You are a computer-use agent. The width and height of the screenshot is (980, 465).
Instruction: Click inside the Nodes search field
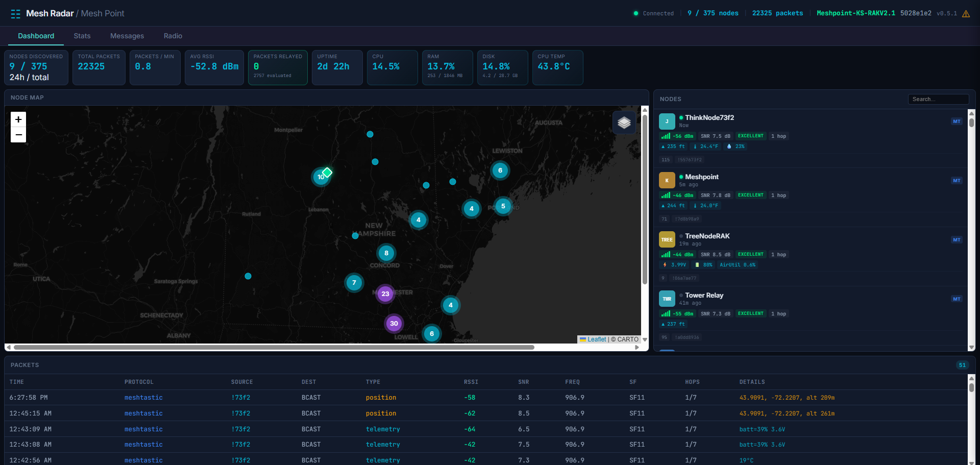(938, 99)
